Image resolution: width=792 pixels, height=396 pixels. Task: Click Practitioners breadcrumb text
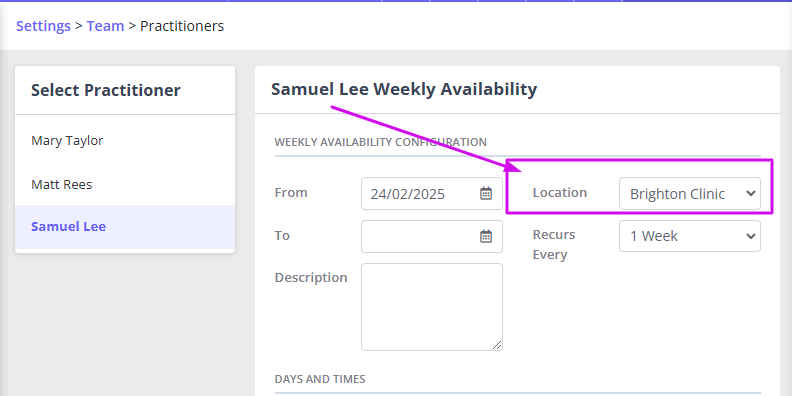point(182,26)
